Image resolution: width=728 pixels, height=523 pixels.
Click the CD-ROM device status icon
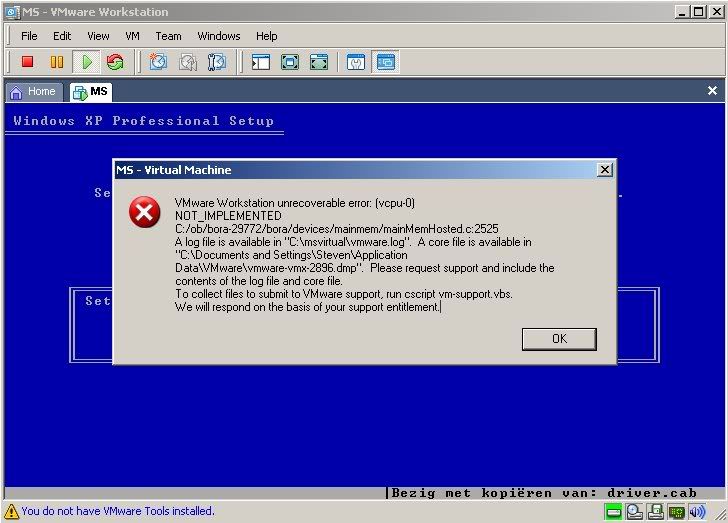click(x=634, y=512)
